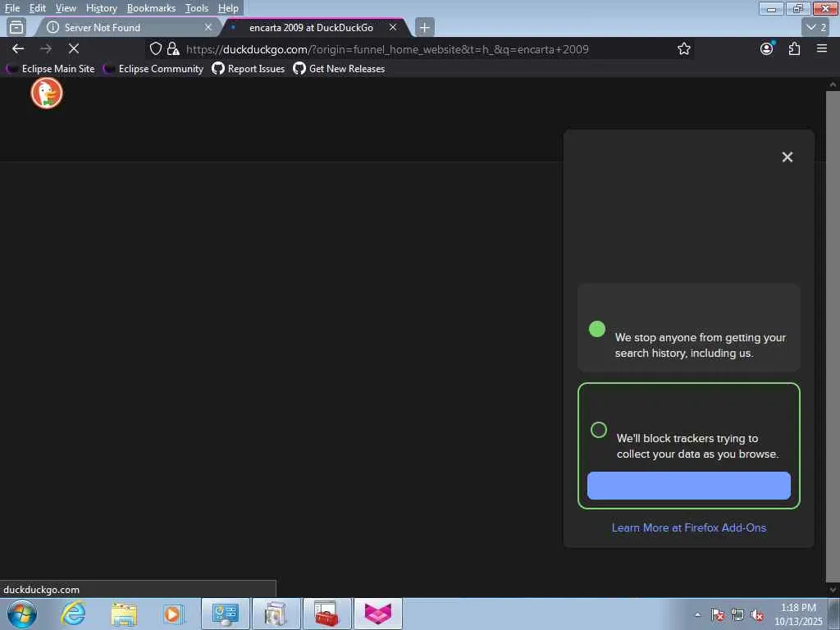Close the Server Not Found tab
The image size is (840, 630).
pos(208,27)
